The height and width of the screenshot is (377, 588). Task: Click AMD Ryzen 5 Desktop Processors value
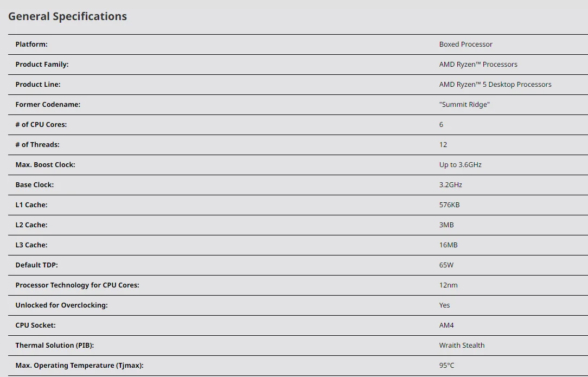pyautogui.click(x=495, y=85)
